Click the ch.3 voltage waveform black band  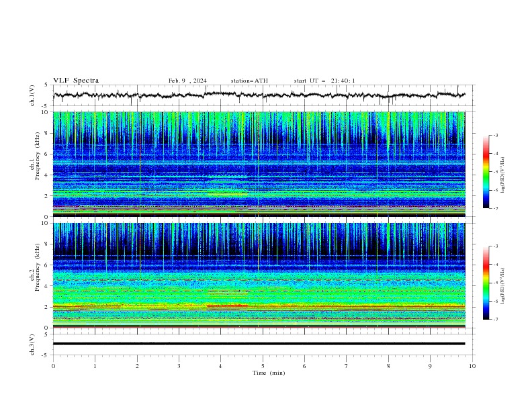(x=259, y=344)
